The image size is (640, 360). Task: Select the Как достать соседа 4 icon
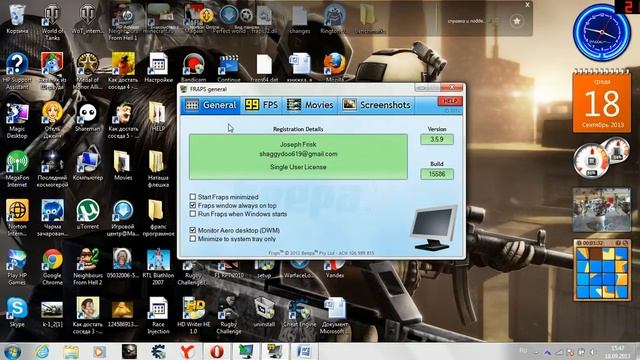tap(123, 71)
